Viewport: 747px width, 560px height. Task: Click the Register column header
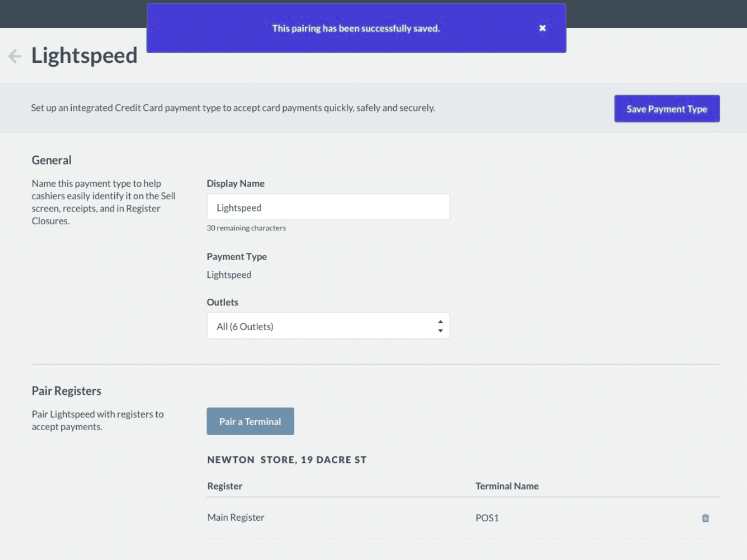click(224, 485)
